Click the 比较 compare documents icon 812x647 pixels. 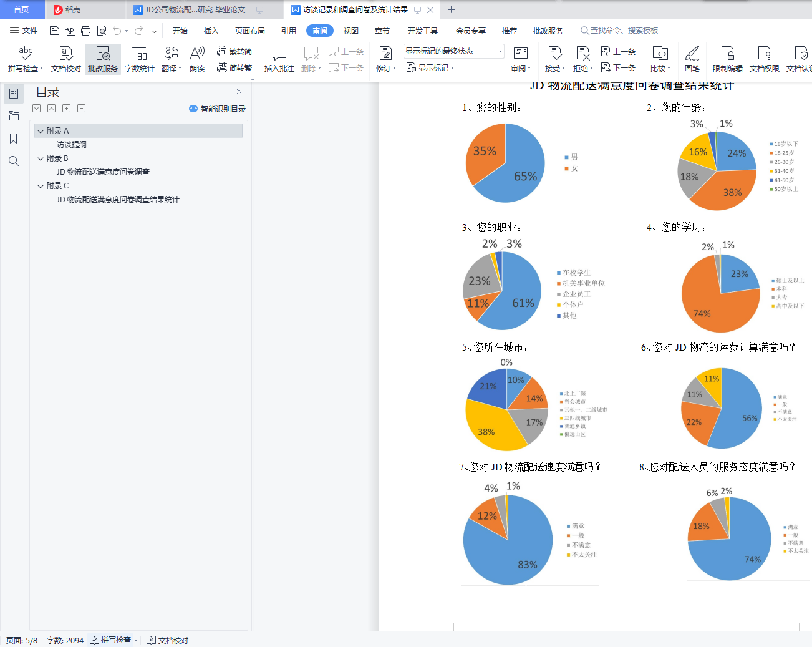pos(660,53)
